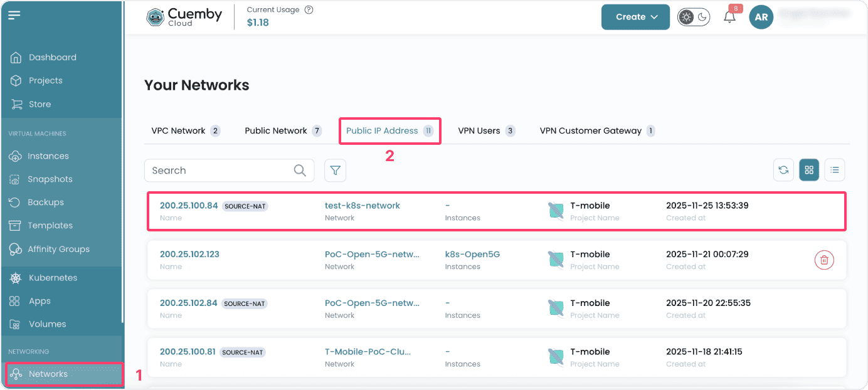Image resolution: width=868 pixels, height=390 pixels.
Task: Switch to list view layout
Action: pos(835,170)
